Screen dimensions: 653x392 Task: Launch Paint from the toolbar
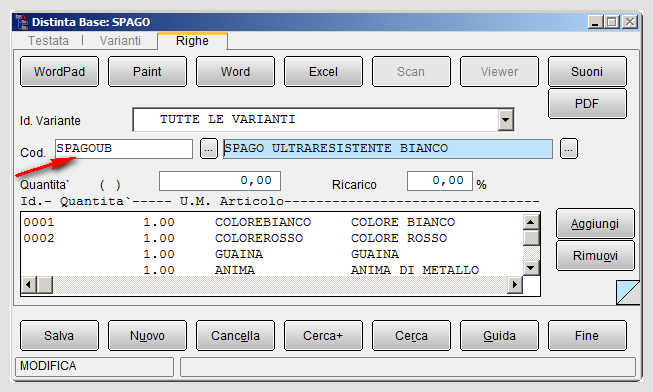147,72
